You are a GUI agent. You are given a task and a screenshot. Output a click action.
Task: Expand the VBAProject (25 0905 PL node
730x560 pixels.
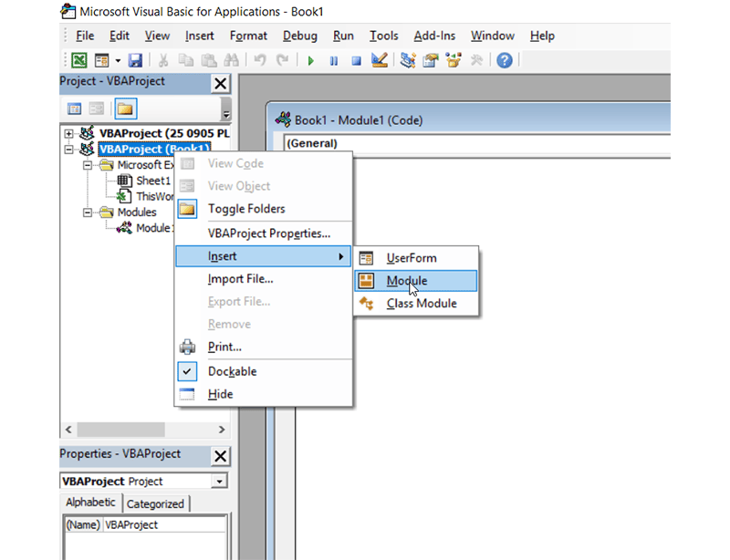(x=69, y=133)
